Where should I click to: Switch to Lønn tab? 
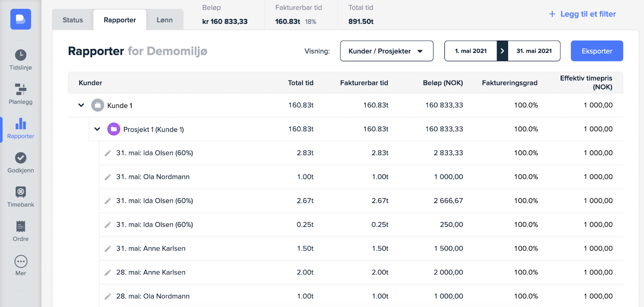click(x=165, y=20)
